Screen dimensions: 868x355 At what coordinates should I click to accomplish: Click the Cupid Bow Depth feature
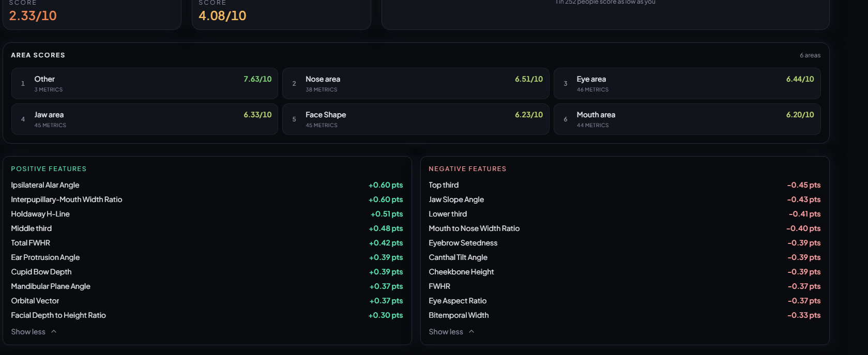tap(207, 272)
